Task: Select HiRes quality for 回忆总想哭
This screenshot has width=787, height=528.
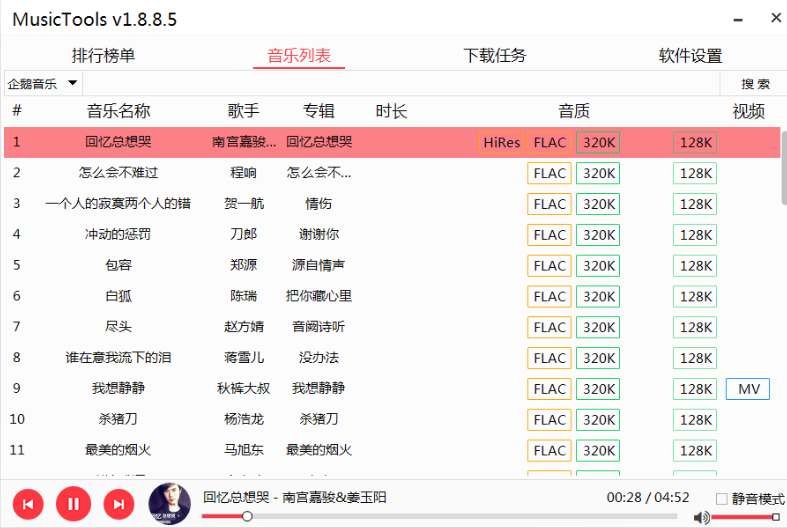Action: click(501, 142)
